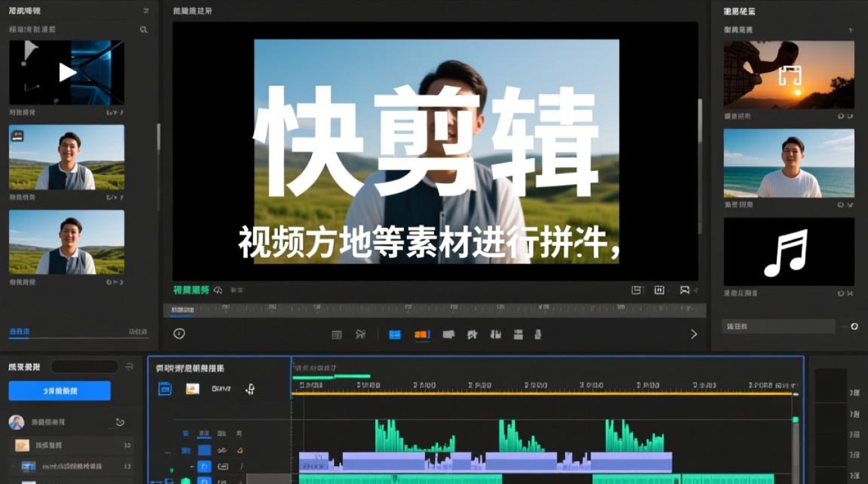Screen dimensions: 868x484
Task: Select the third tab above the track controls
Action: tap(222, 433)
